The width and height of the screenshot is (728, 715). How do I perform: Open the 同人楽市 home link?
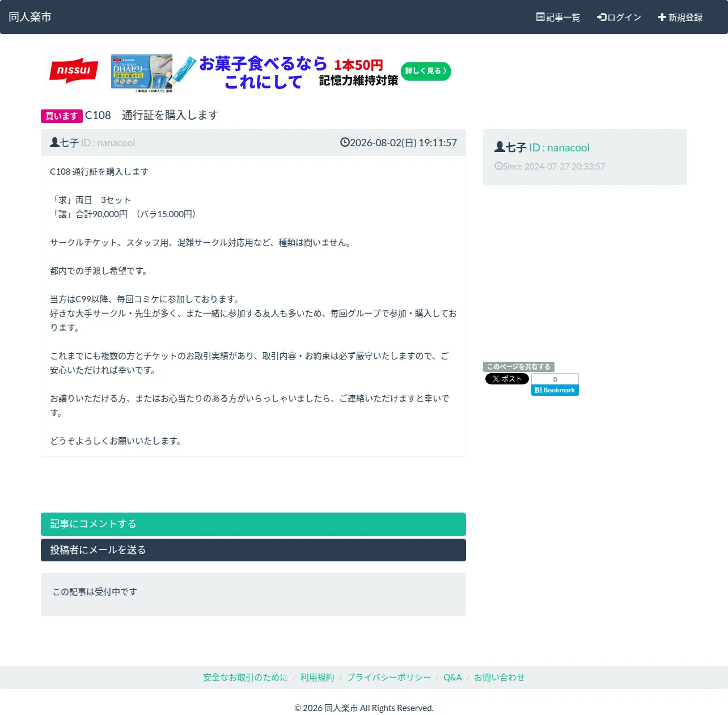(30, 17)
